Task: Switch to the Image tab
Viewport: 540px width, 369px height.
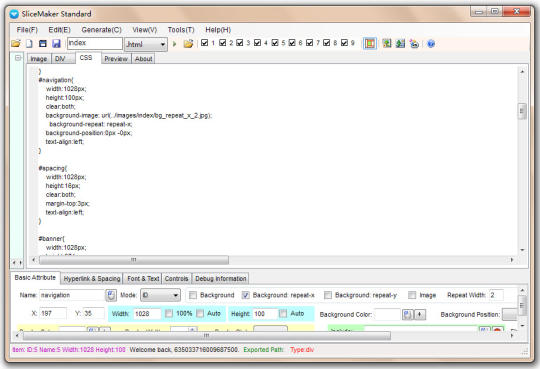Action: (39, 59)
